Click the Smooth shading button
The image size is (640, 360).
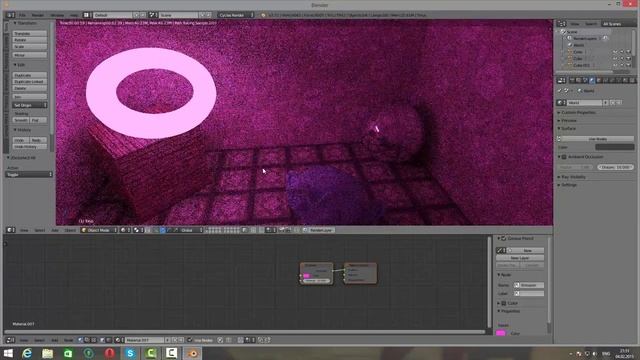click(21, 120)
